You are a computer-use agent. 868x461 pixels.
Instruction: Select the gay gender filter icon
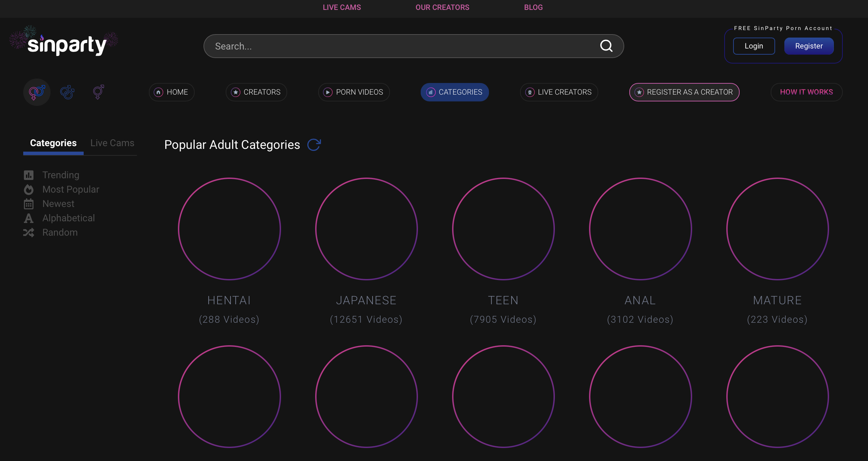pyautogui.click(x=67, y=92)
